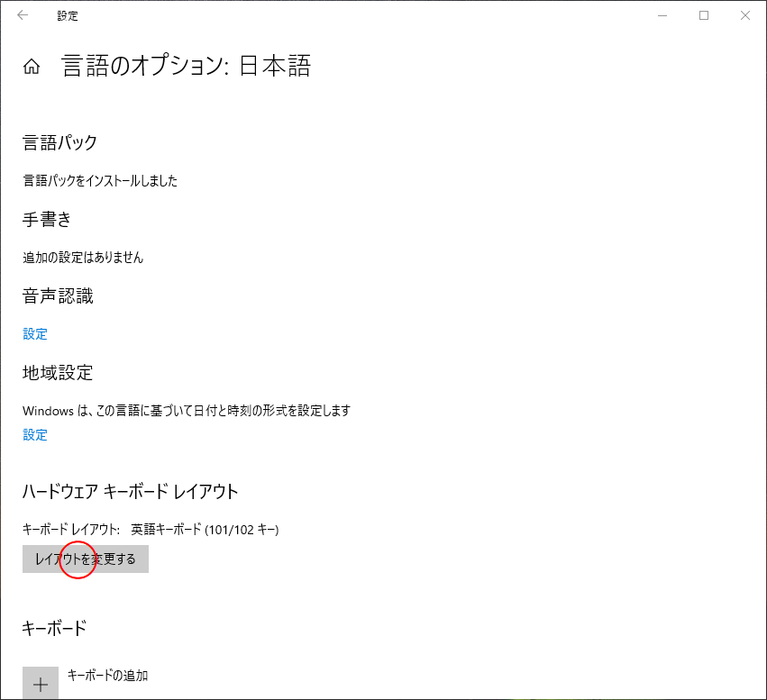Image resolution: width=767 pixels, height=700 pixels.
Task: Open 設定 link under 音声認識
Action: click(x=35, y=334)
